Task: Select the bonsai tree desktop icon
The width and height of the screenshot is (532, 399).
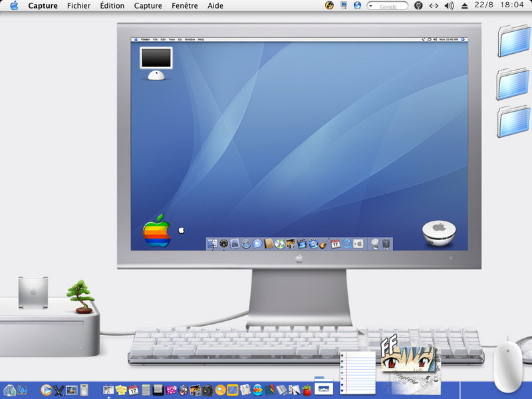Action: pyautogui.click(x=80, y=297)
